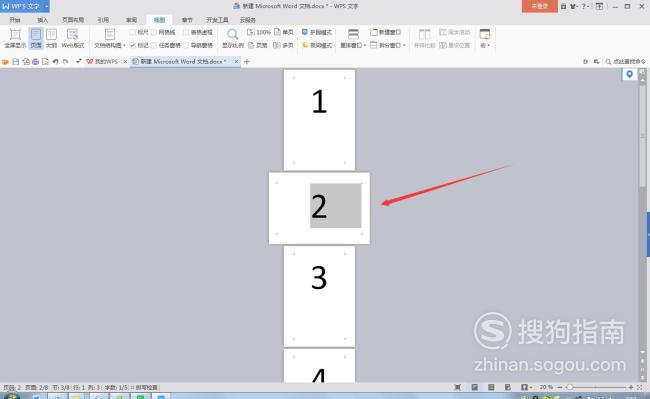Click the print preview icon in quick toolbar
The image size is (650, 399).
(45, 62)
